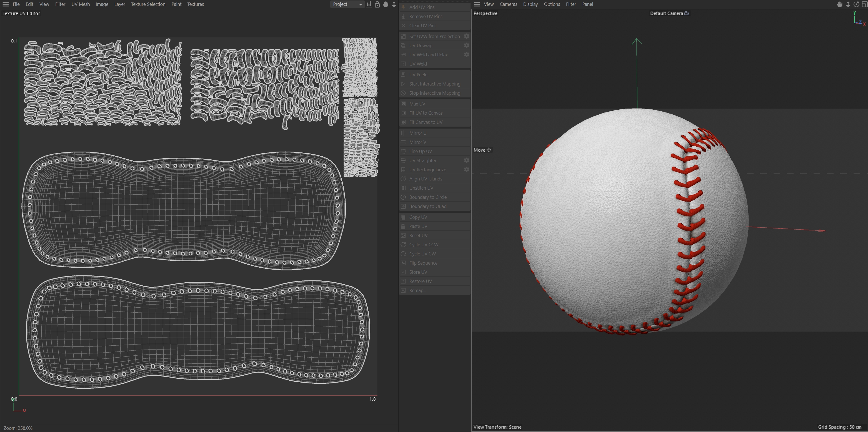Screen dimensions: 868x432
Task: Click the Fit UV to Canvas command
Action: 426,113
